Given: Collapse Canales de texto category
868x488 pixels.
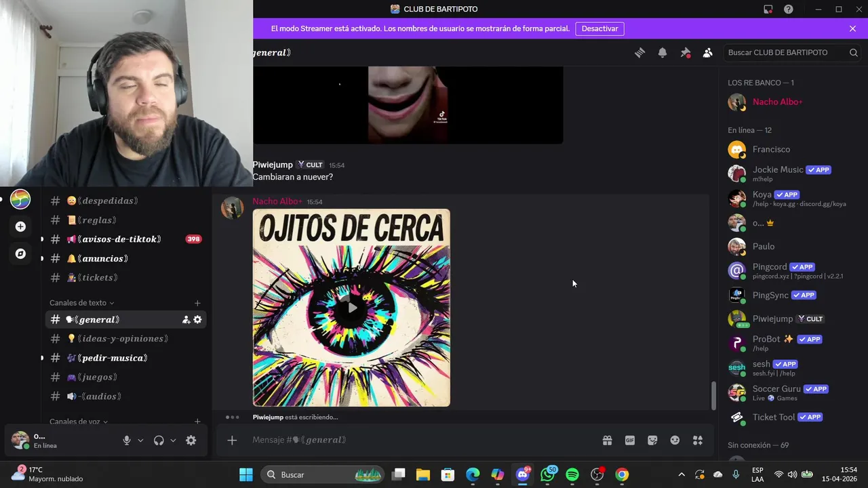Looking at the screenshot, I should point(81,303).
